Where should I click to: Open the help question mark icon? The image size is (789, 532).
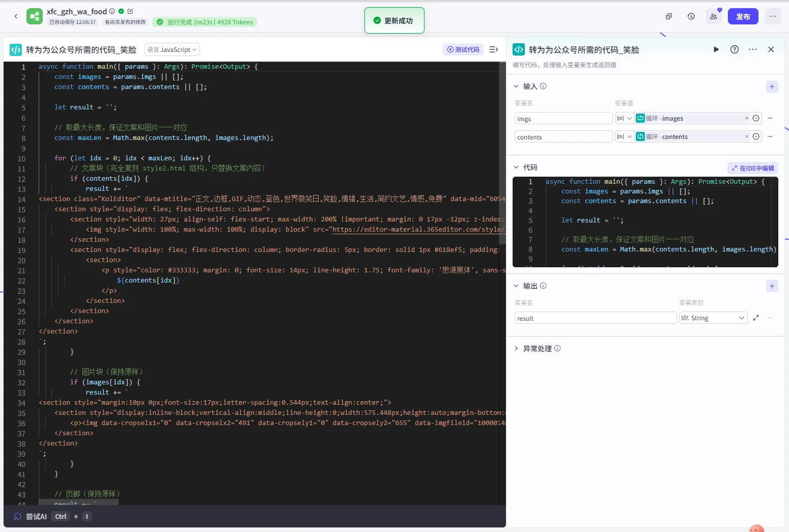734,49
